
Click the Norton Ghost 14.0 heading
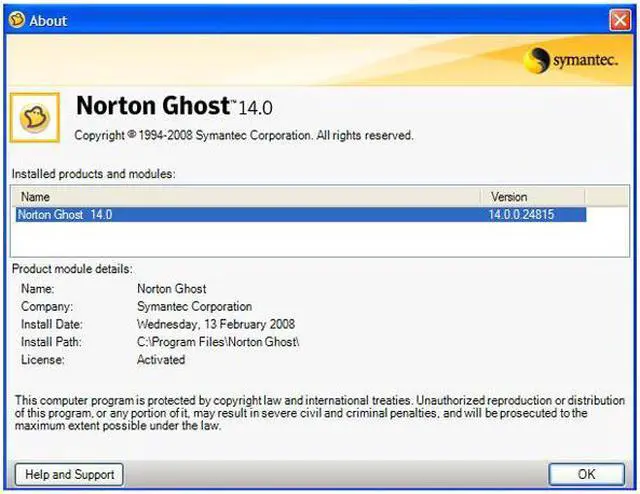point(174,106)
